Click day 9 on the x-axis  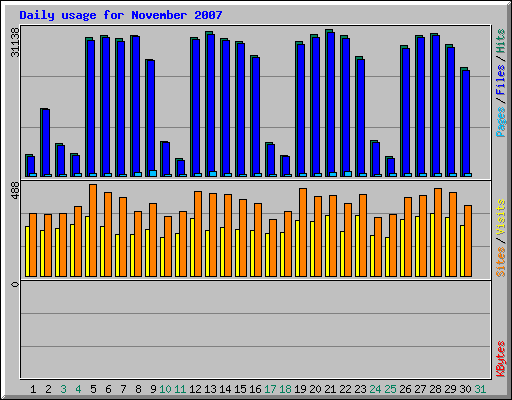(x=153, y=389)
